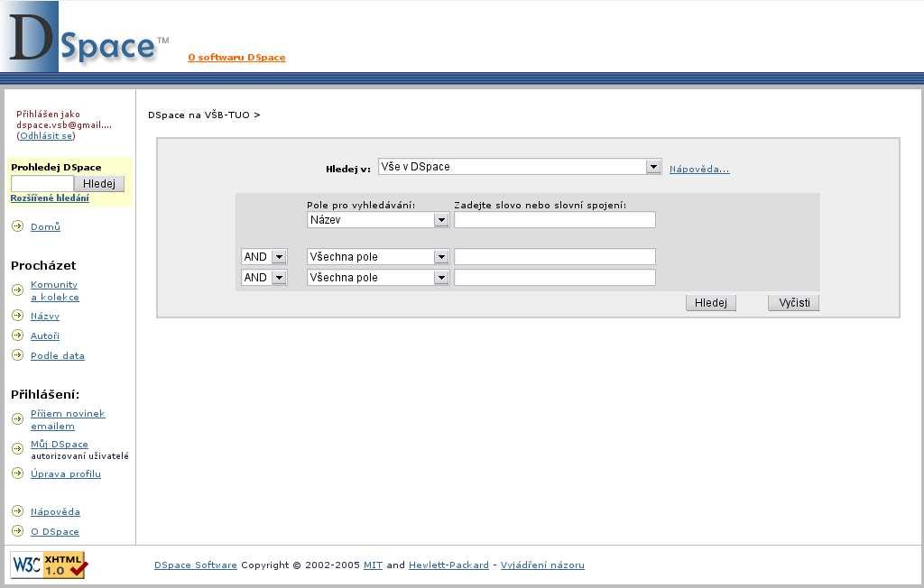Screen dimensions: 924x588
Task: Click the sidebar quick search text box
Action: pyautogui.click(x=42, y=184)
